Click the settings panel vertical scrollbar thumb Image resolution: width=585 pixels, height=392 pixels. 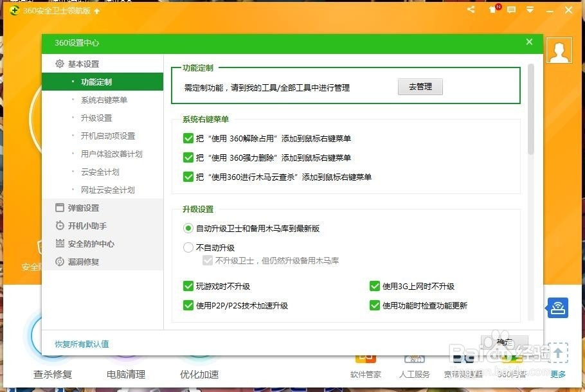(531, 109)
